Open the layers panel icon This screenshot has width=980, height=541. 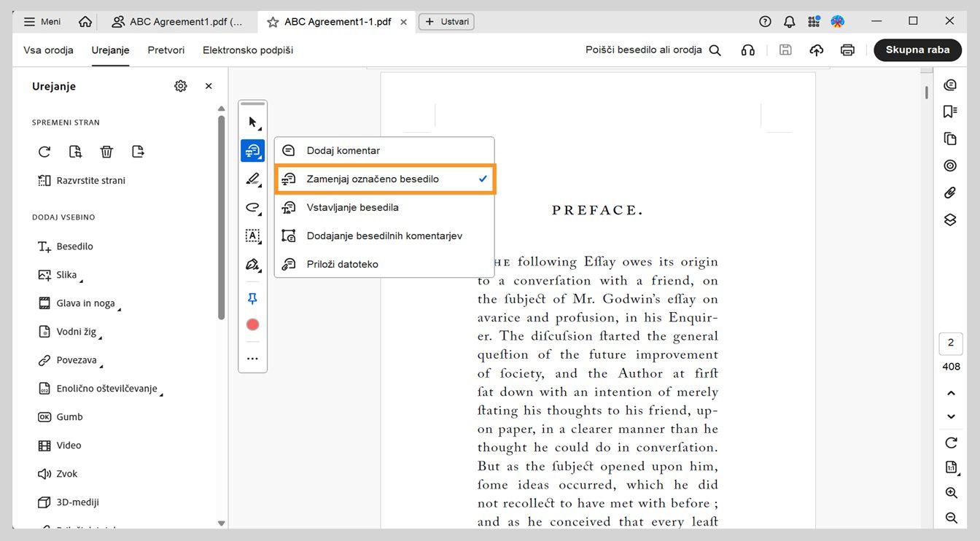950,219
